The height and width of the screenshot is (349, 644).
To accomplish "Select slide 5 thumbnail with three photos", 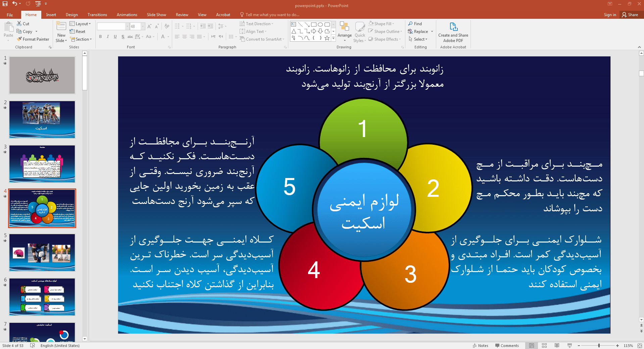I will pos(42,253).
